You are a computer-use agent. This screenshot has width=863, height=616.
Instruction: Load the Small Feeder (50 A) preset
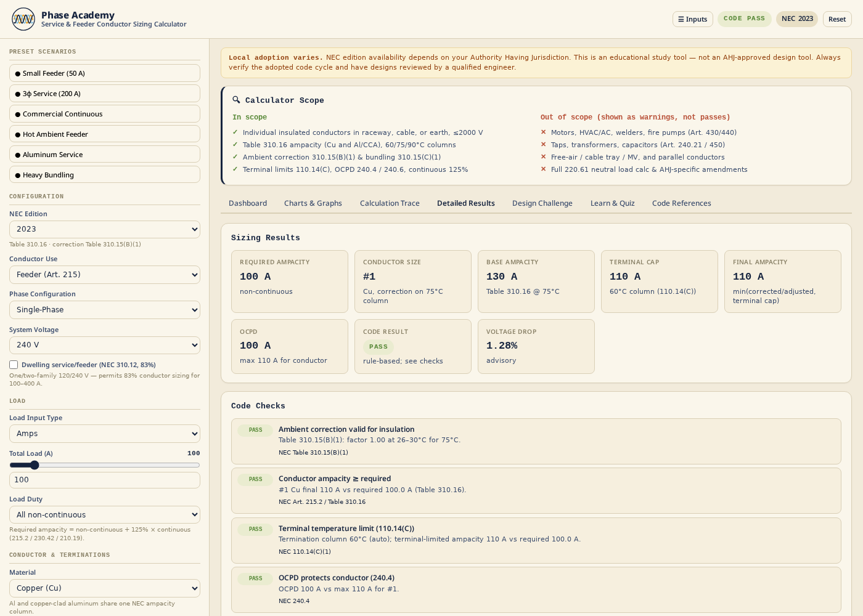point(105,73)
